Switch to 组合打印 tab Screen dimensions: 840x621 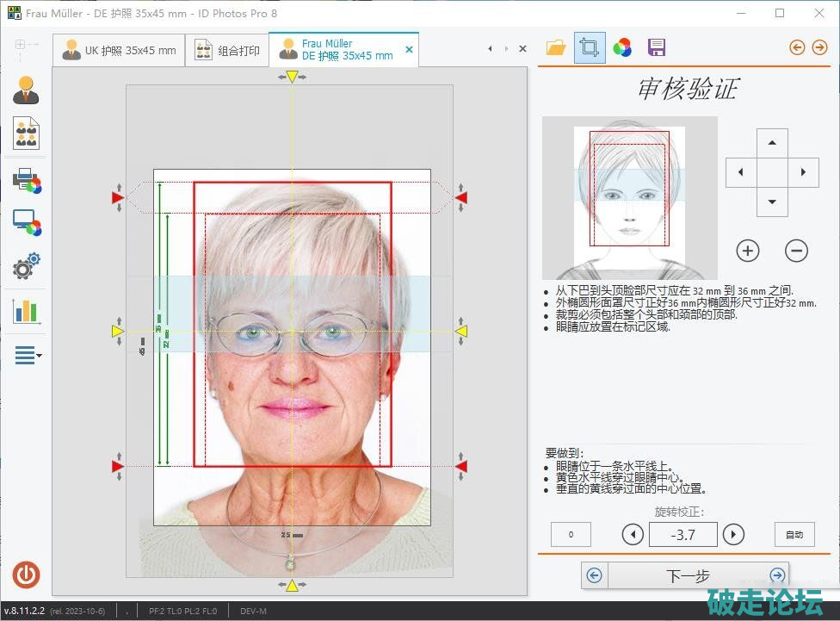(x=228, y=51)
